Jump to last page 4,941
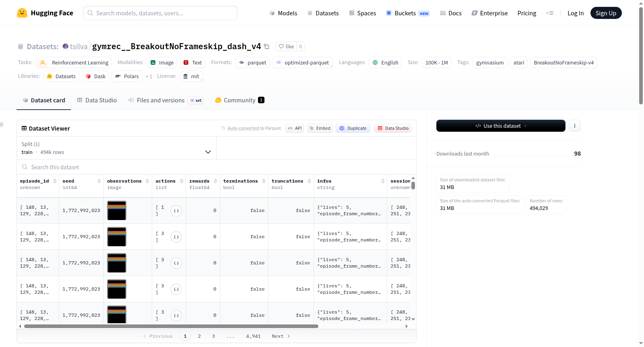Image resolution: width=644 pixels, height=347 pixels. click(x=254, y=336)
